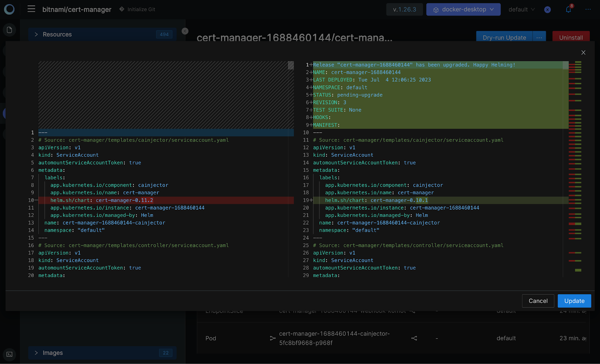The height and width of the screenshot is (364, 600).
Task: Expand the Images section
Action: click(x=36, y=353)
